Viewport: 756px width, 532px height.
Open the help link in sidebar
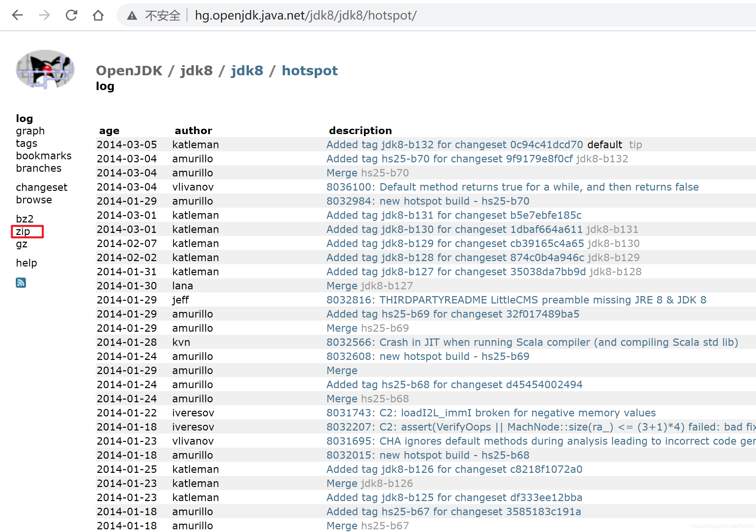(x=27, y=263)
